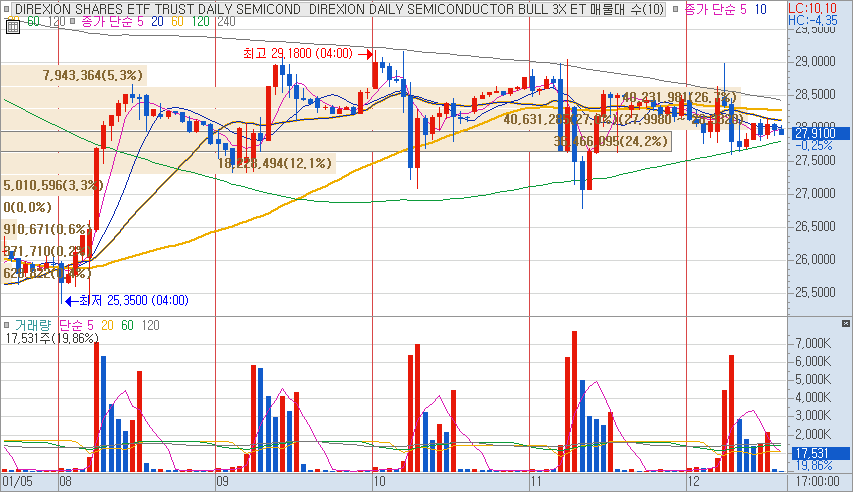Click the 27.0000 price axis label
Screen dimensions: 853x492
(x=815, y=193)
